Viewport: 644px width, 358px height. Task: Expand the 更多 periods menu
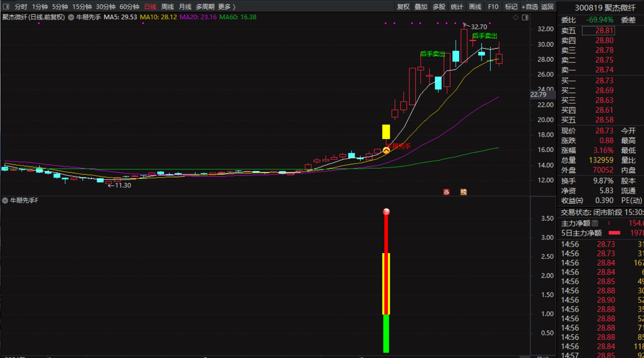(x=227, y=7)
